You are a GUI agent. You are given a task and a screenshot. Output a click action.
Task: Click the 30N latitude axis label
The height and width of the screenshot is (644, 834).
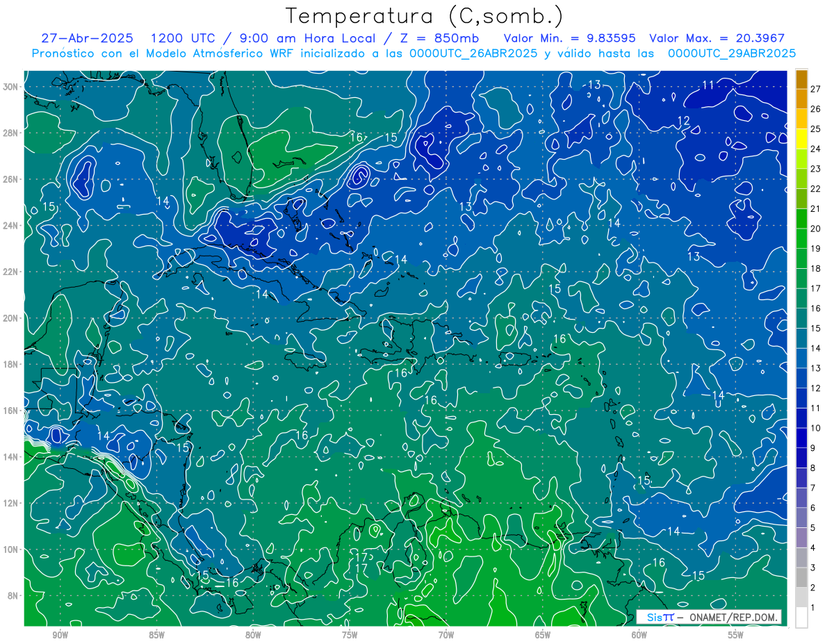[x=11, y=86]
